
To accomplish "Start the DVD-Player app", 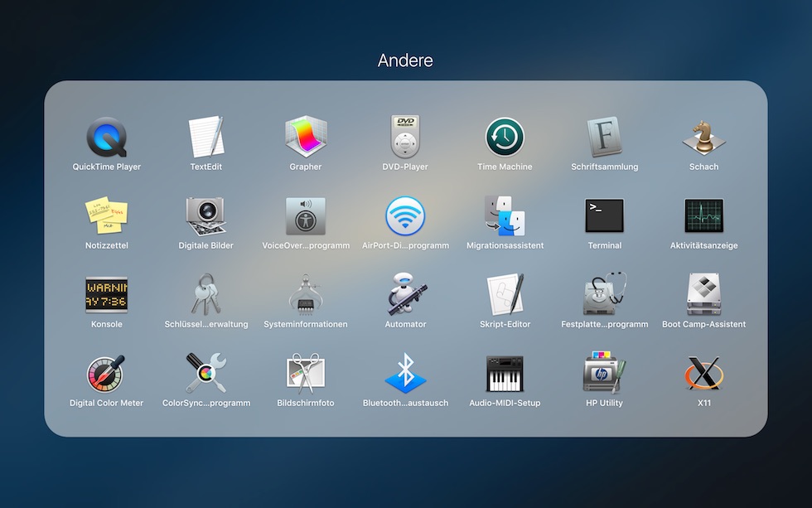I will click(405, 137).
